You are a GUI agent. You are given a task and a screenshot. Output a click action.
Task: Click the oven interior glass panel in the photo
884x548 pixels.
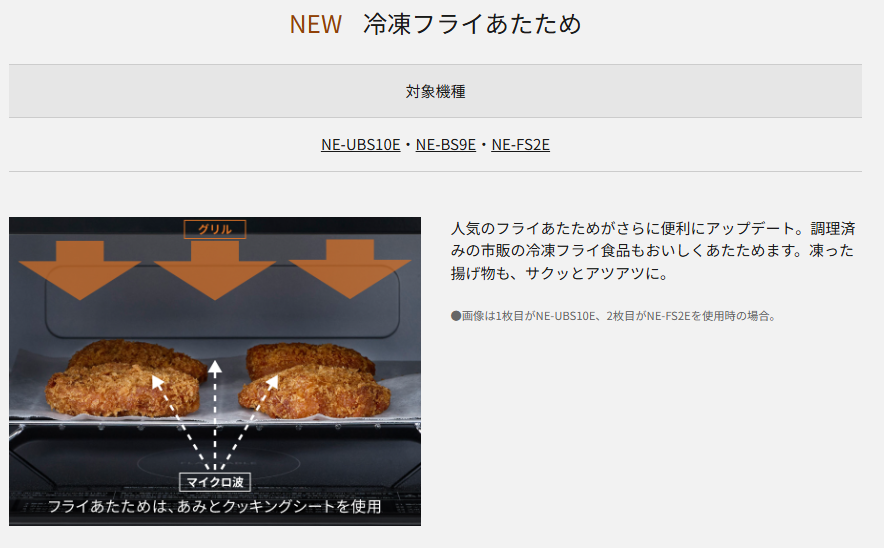pyautogui.click(x=222, y=304)
